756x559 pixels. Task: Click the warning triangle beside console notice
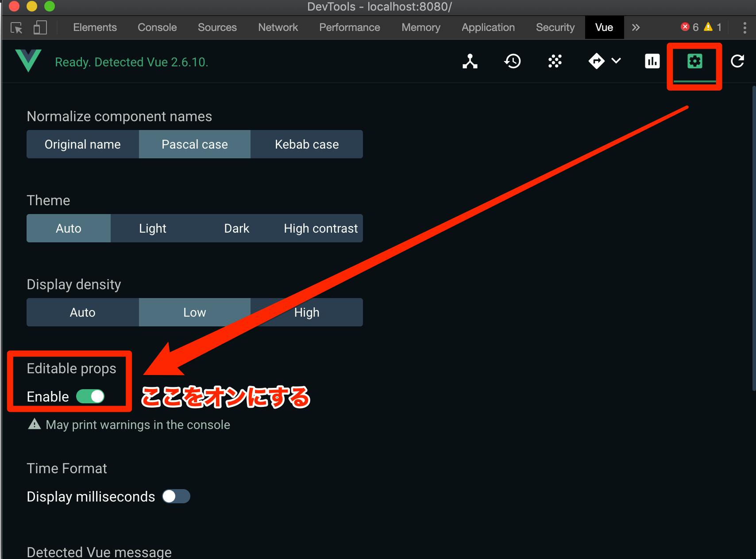(35, 424)
